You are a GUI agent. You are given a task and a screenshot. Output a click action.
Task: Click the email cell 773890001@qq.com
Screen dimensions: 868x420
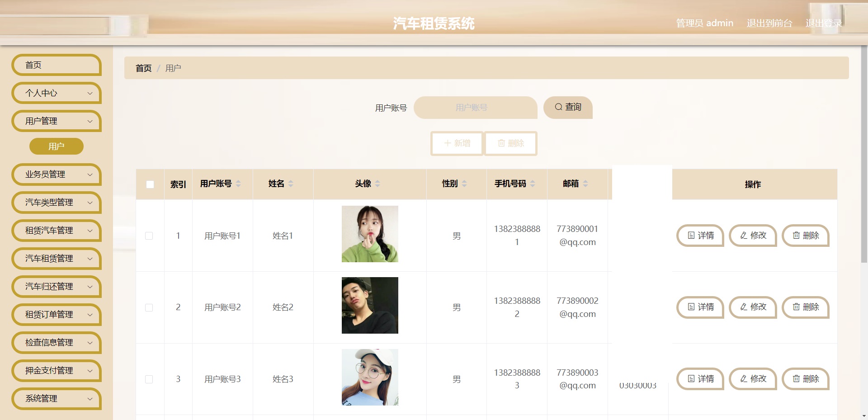pos(577,236)
